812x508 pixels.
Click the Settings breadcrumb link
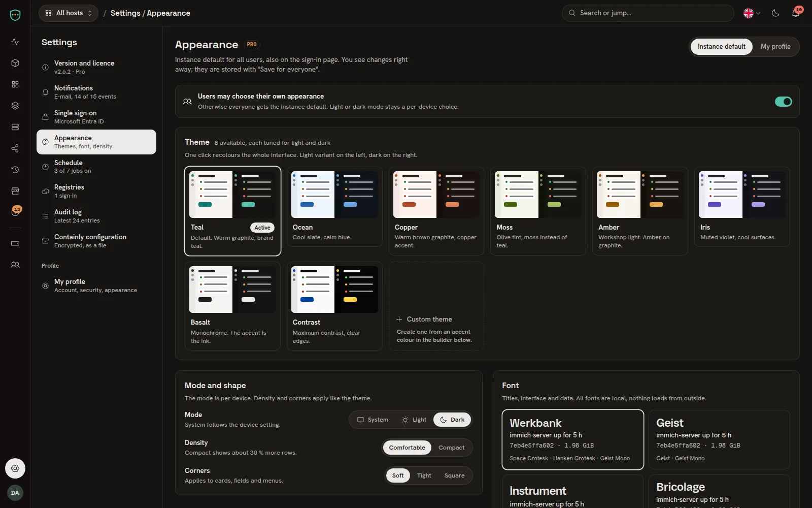click(x=125, y=13)
